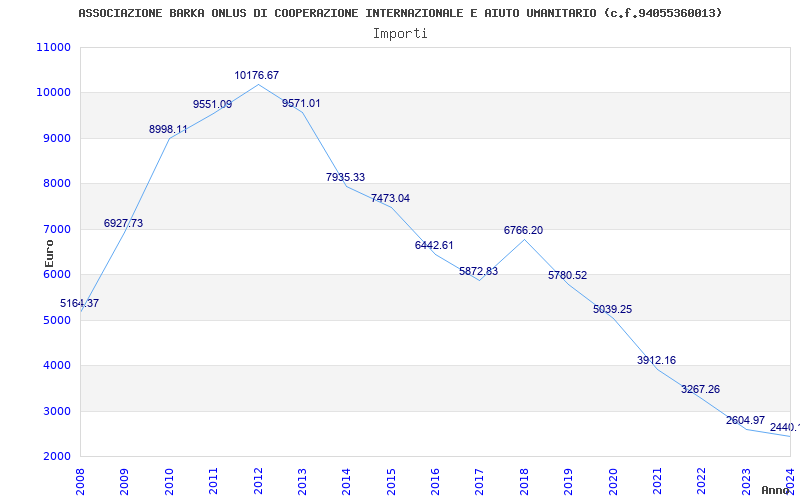The height and width of the screenshot is (500, 800).
Task: Click y-axis tick 5000
Action: (56, 320)
